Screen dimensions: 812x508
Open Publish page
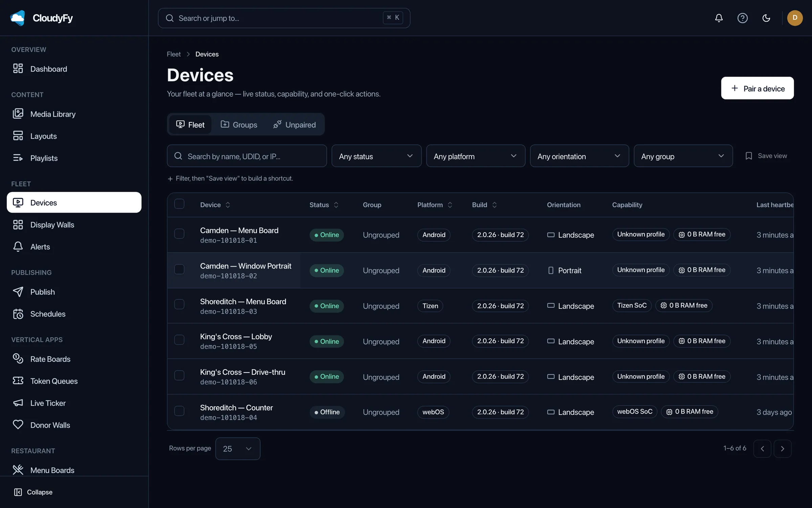click(74, 292)
